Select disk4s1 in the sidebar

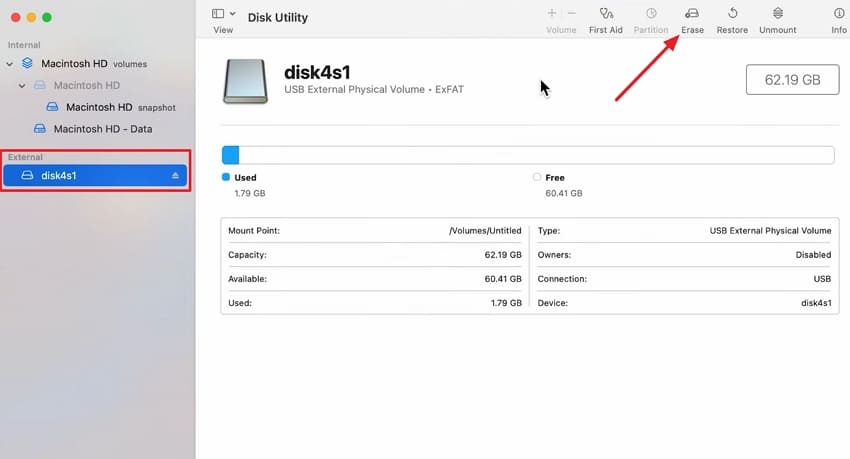click(95, 176)
